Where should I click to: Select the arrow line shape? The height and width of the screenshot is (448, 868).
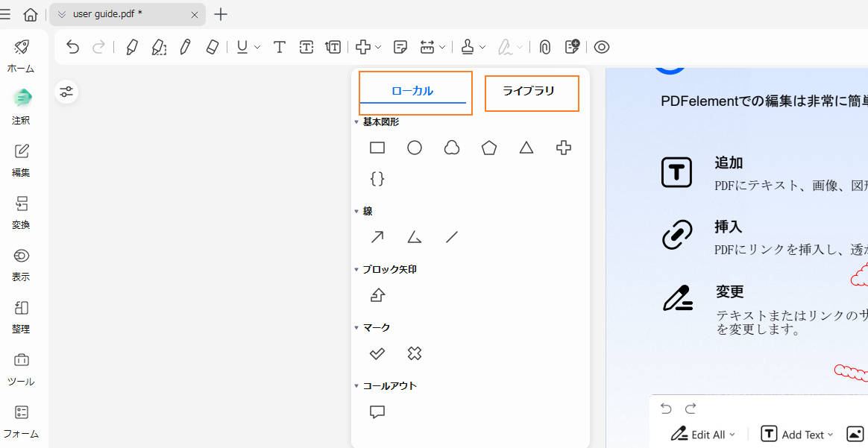(x=377, y=237)
